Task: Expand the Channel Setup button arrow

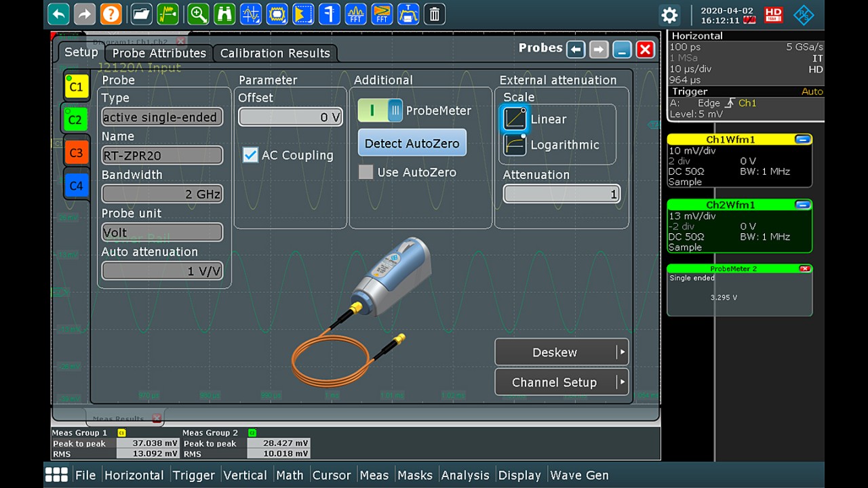Action: [621, 382]
